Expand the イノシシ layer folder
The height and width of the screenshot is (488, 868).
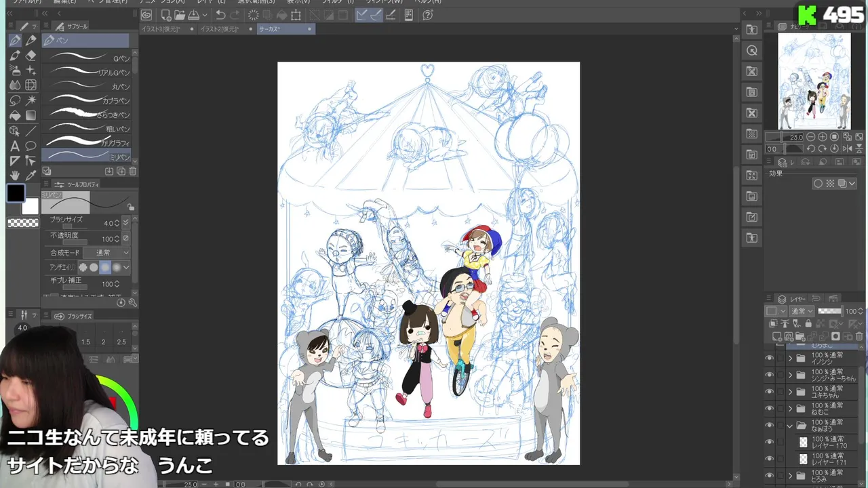pyautogui.click(x=790, y=358)
